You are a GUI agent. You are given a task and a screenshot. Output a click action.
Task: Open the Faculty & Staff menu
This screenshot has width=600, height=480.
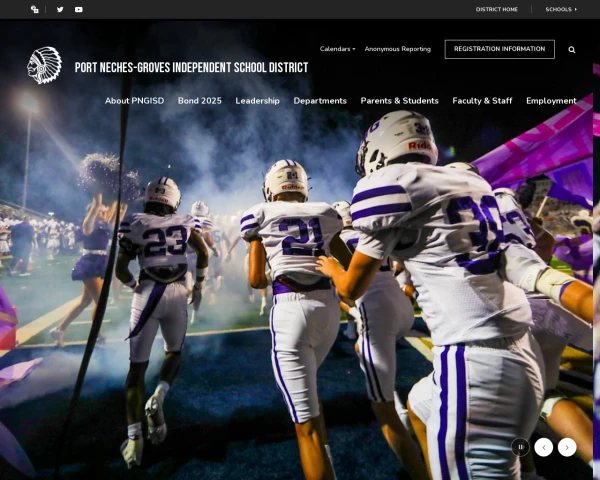(482, 101)
